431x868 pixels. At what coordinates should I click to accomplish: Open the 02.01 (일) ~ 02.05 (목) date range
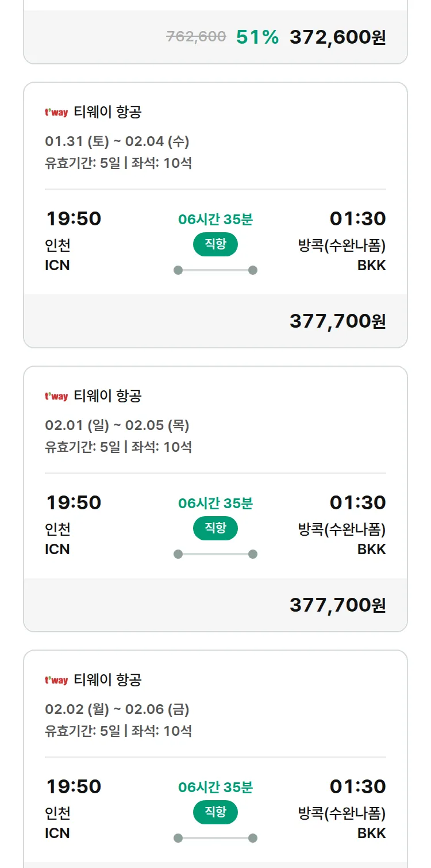coord(117,425)
